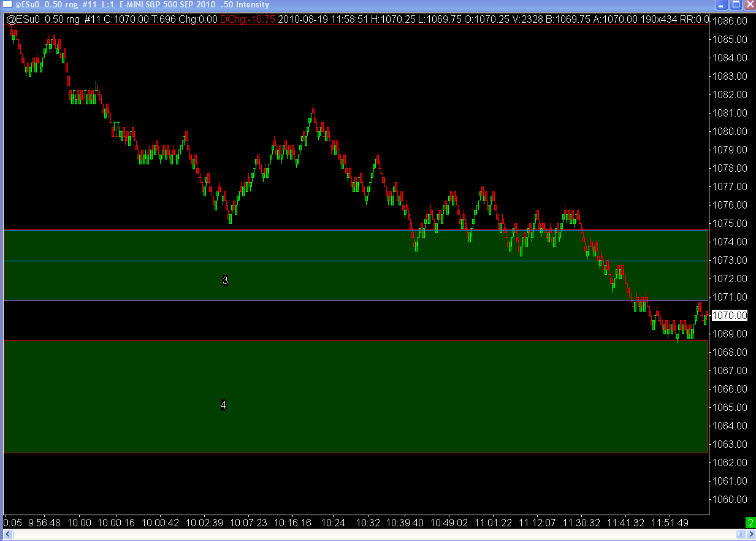Click the window title 'E-MINI S&P 500 SEP 2010'
This screenshot has height=541, width=756.
pyautogui.click(x=168, y=5)
